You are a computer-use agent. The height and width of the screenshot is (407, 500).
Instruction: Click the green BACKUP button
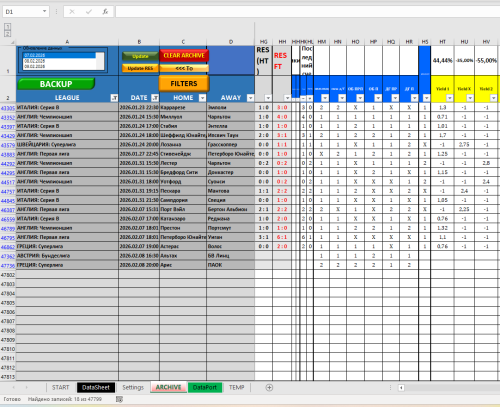[x=56, y=84]
